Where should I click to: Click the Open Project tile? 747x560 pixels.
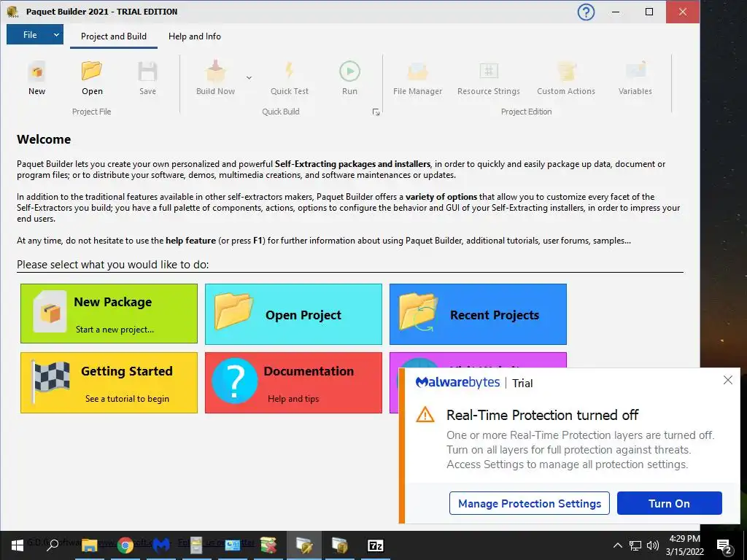tap(293, 314)
